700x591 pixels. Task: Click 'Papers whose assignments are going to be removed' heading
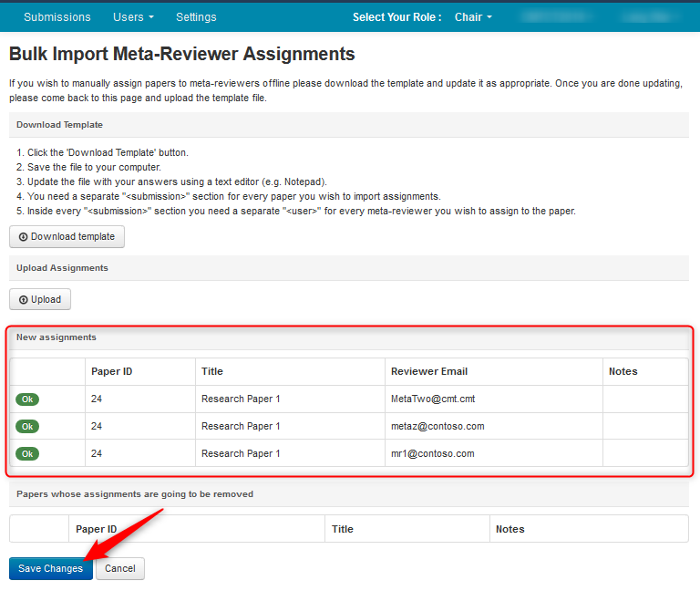click(x=135, y=494)
